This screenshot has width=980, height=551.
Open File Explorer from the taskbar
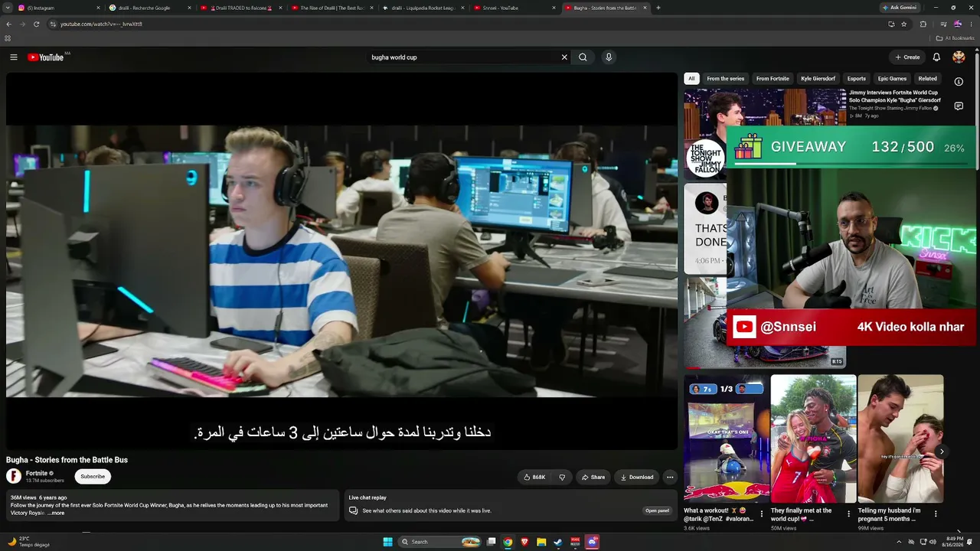click(541, 542)
